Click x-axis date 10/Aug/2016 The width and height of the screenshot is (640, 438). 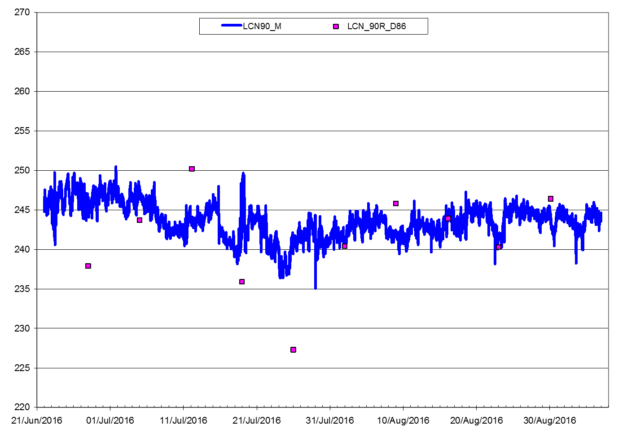click(403, 420)
